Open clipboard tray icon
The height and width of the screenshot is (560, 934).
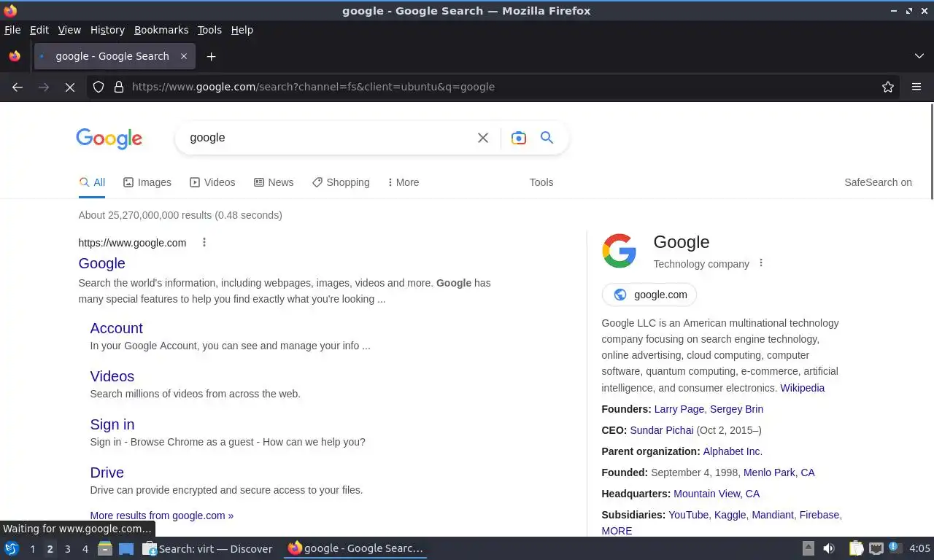(857, 548)
